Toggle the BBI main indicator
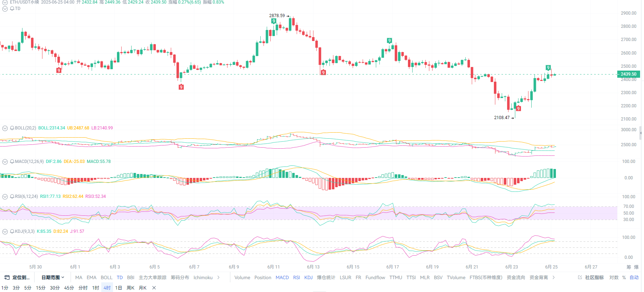The height and width of the screenshot is (292, 644). (x=131, y=277)
